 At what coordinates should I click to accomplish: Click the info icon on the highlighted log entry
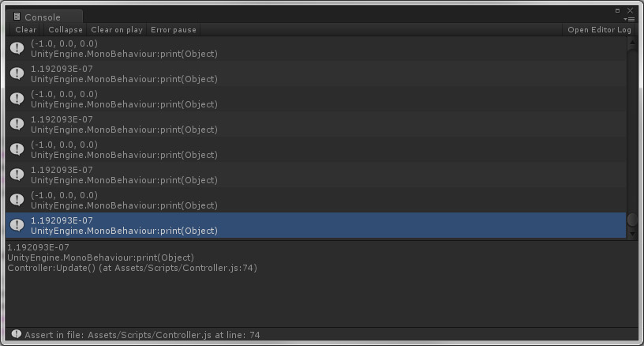point(17,225)
